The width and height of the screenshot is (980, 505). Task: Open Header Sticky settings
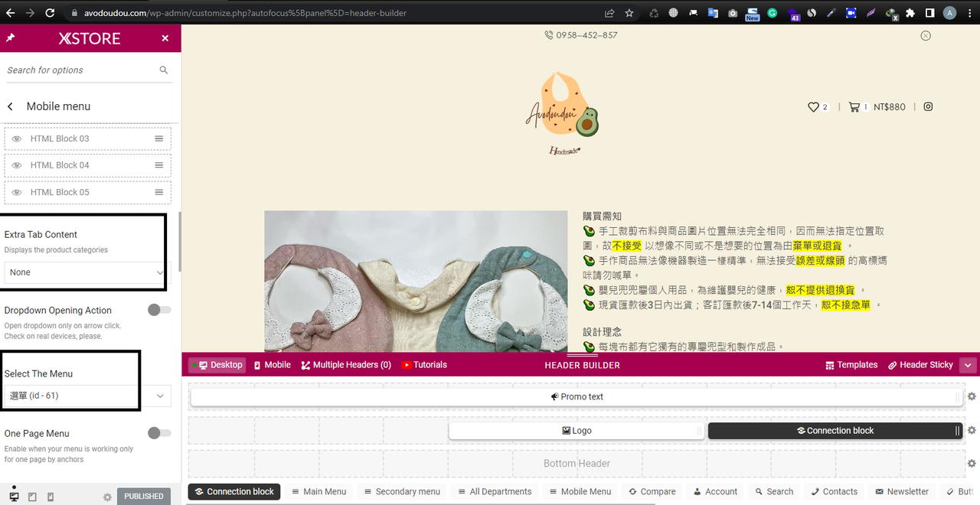point(920,365)
